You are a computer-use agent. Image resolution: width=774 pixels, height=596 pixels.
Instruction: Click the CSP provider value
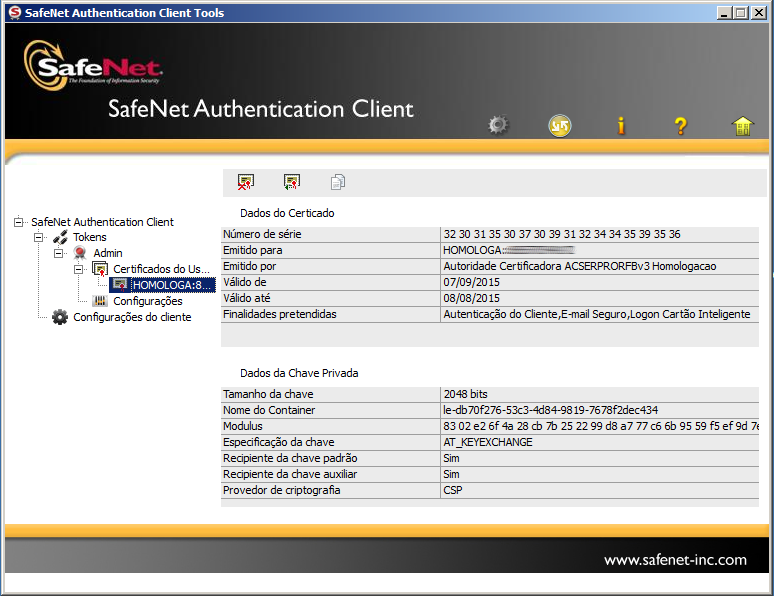click(453, 490)
